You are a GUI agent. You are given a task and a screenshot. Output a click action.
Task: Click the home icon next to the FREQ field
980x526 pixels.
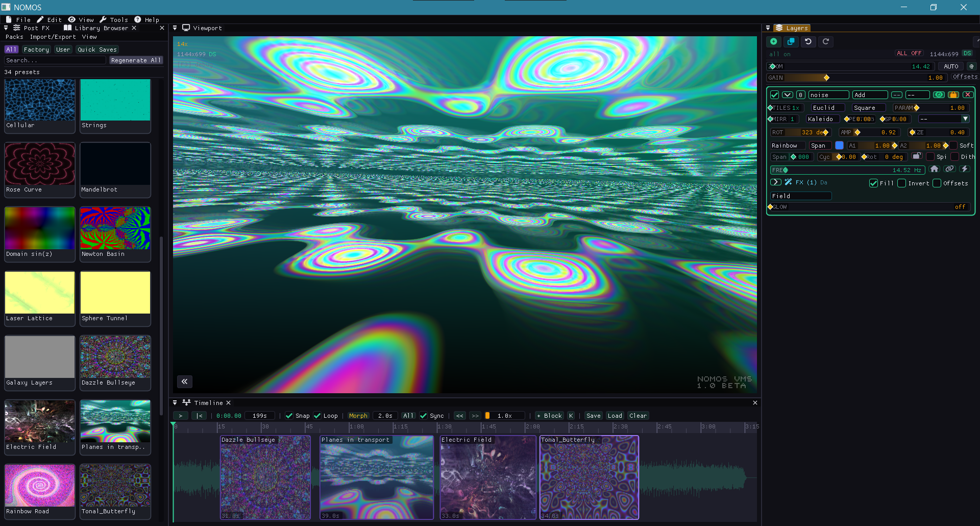pos(935,169)
